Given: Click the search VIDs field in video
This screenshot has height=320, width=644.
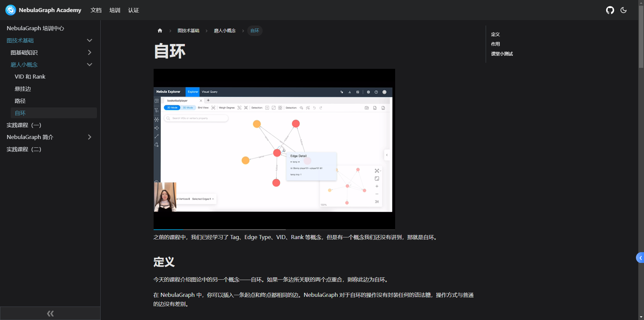Looking at the screenshot, I should [x=196, y=118].
